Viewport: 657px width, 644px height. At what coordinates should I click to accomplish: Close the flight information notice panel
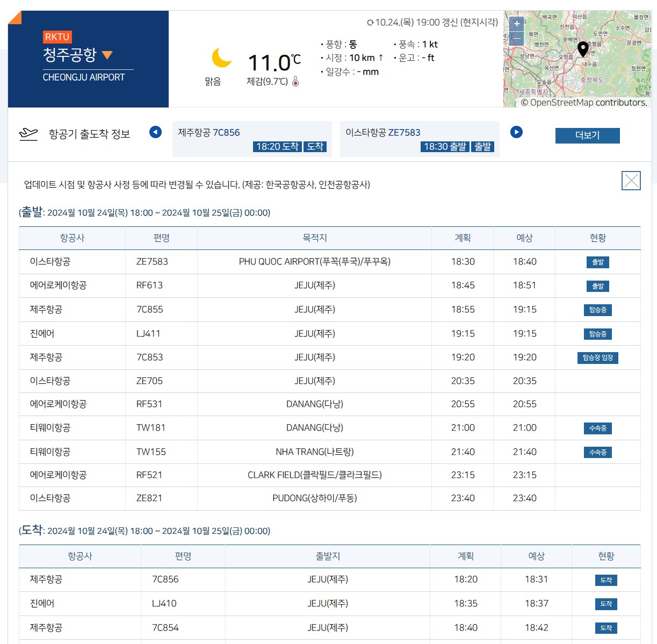pos(631,181)
